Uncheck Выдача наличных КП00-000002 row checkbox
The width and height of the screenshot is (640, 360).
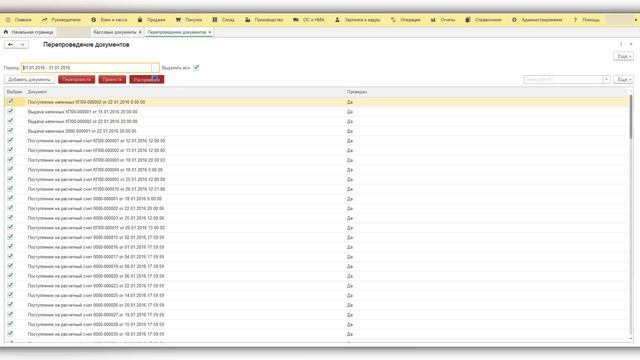[x=10, y=121]
